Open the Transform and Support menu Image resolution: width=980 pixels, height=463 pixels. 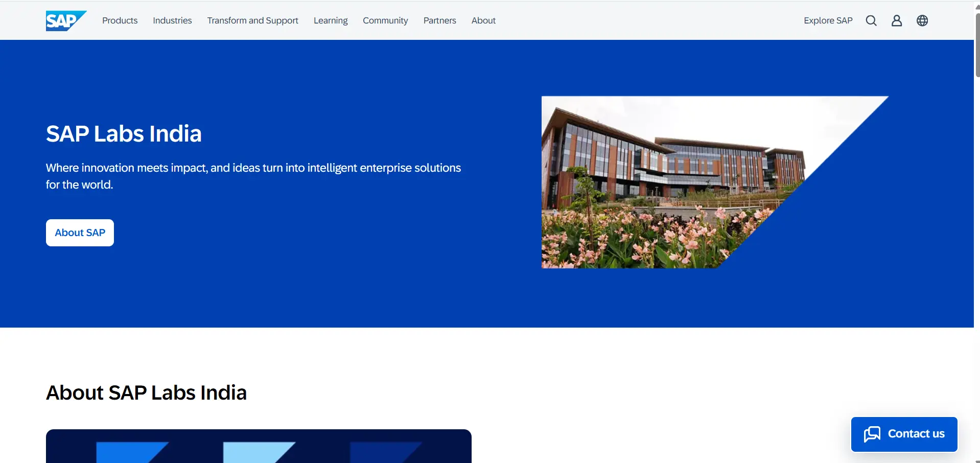click(x=252, y=20)
